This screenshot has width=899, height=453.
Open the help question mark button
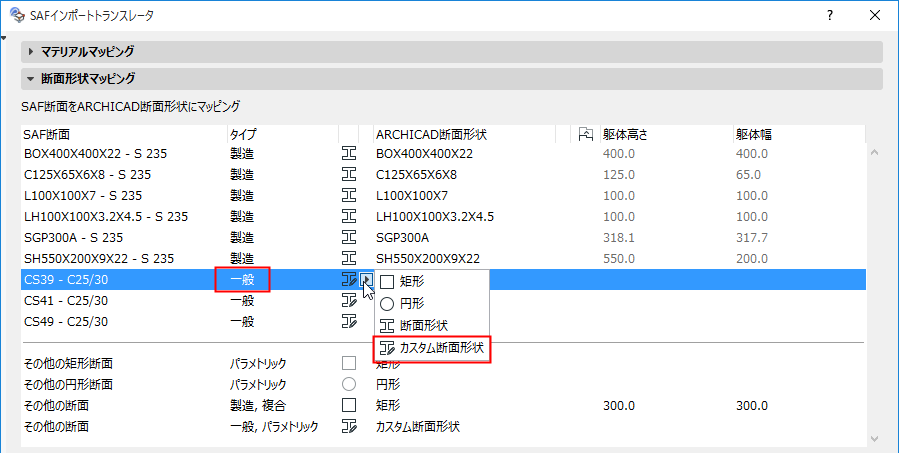click(830, 15)
